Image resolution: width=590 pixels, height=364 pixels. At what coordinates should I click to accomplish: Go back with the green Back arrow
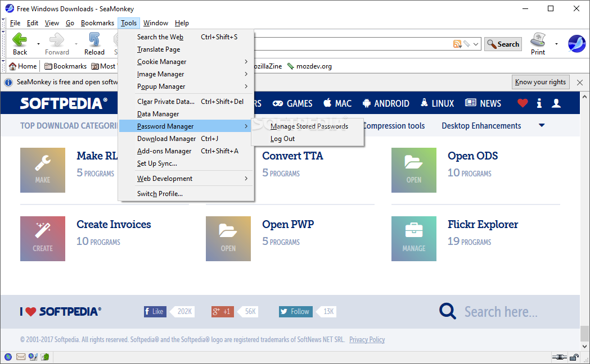point(20,39)
